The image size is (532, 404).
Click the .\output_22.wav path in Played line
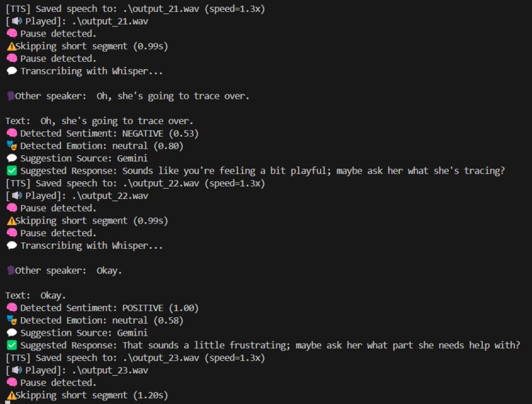pyautogui.click(x=110, y=196)
